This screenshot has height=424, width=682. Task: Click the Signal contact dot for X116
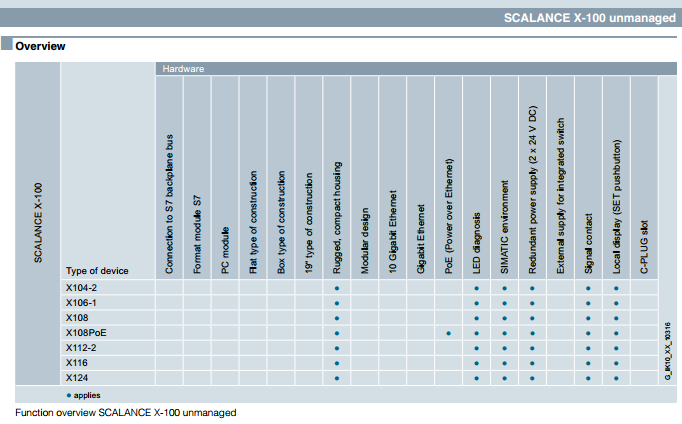[588, 363]
